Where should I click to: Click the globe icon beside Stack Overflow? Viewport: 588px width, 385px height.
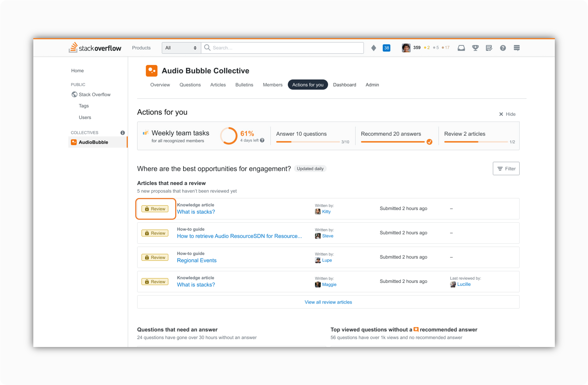click(x=74, y=94)
